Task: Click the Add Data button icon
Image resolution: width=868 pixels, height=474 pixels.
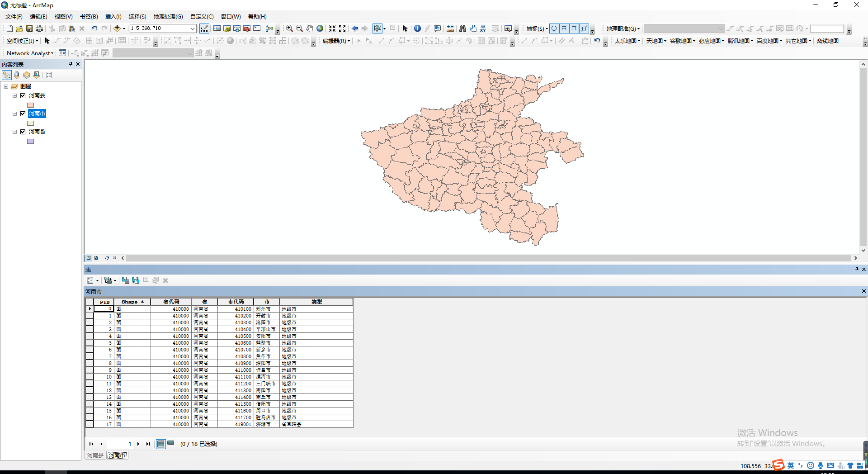Action: (x=117, y=28)
